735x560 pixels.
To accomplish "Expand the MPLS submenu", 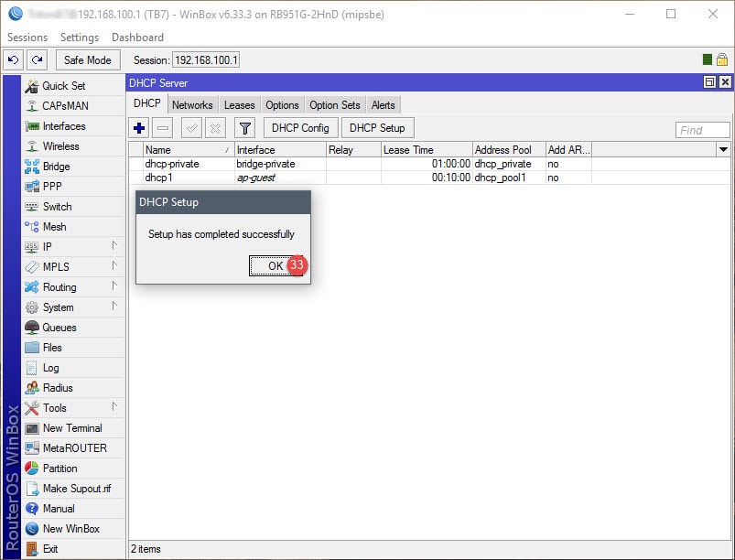I will pos(73,267).
